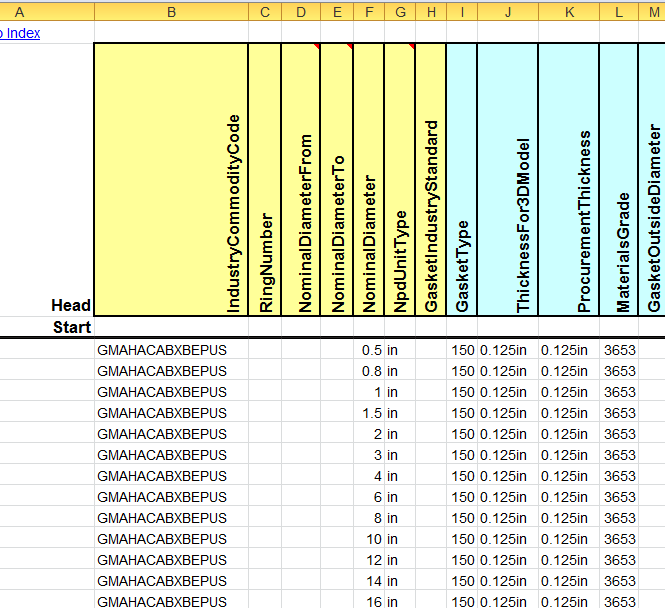Click the GasketType header cell
The width and height of the screenshot is (665, 608).
point(462,179)
